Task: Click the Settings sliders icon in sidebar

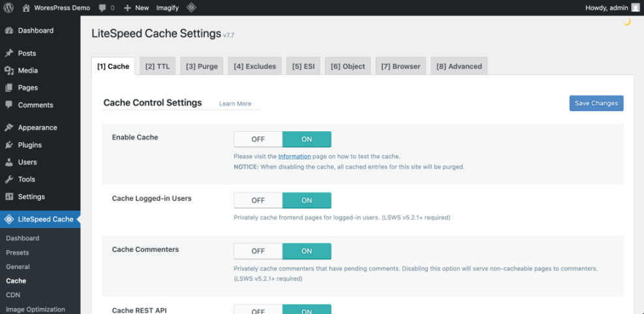Action: tap(9, 197)
